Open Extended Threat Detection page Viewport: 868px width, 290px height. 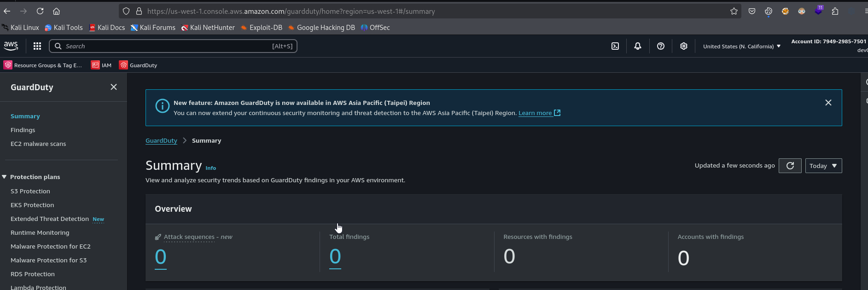pos(50,219)
